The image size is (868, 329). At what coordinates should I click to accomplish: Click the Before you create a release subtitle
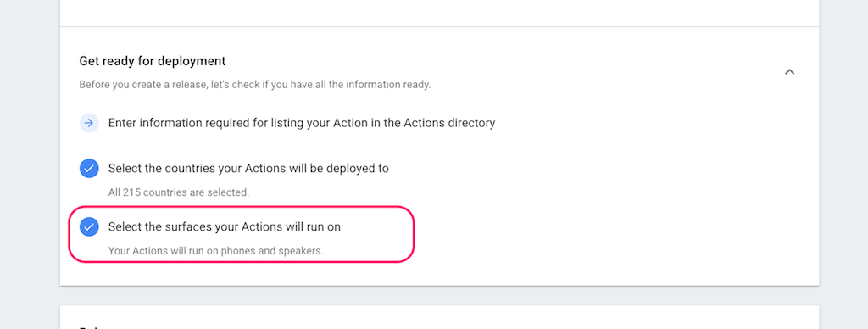[254, 85]
